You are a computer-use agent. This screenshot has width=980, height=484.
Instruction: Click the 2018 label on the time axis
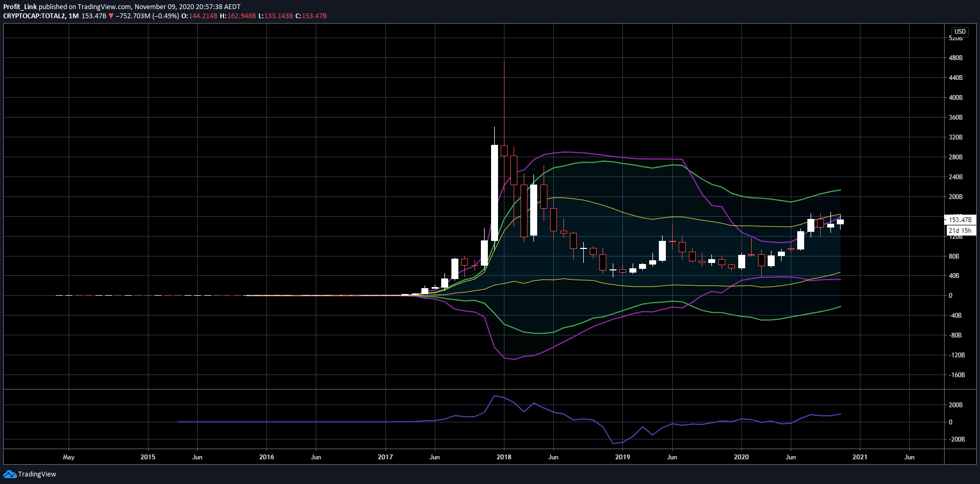pos(504,457)
